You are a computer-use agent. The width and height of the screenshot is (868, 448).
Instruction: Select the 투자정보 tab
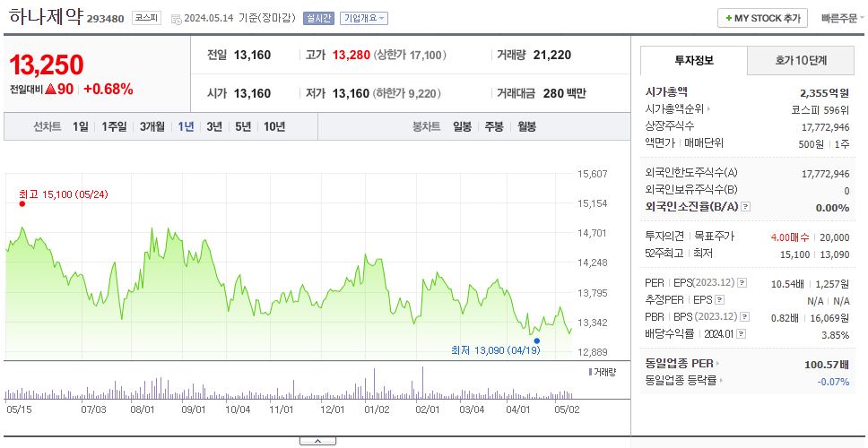pos(694,61)
